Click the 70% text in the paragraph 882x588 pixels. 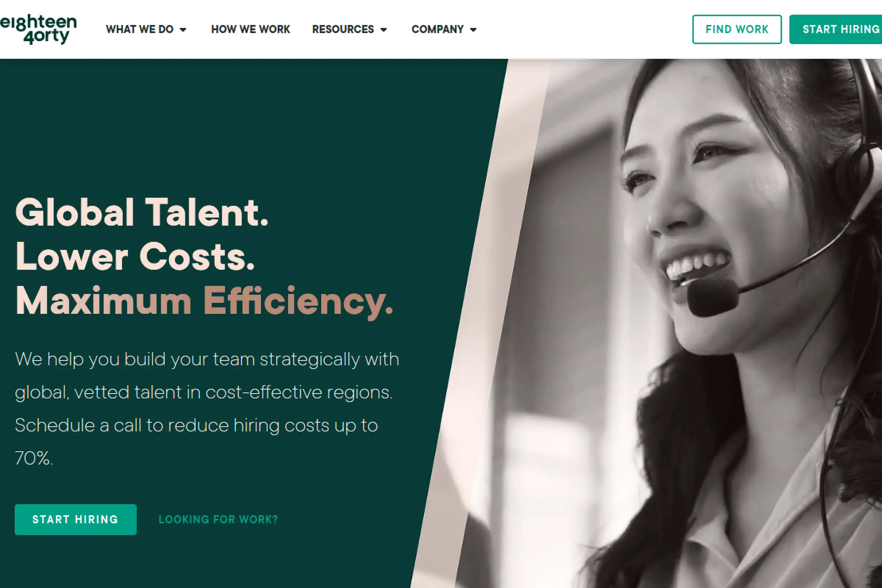pyautogui.click(x=34, y=458)
